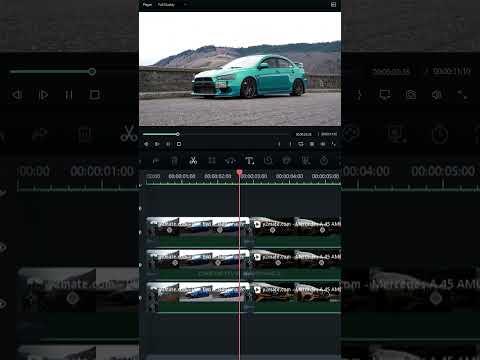The height and width of the screenshot is (360, 480).
Task: Select the middle track's Mercedes A45 AMG clip
Action: pos(297,264)
